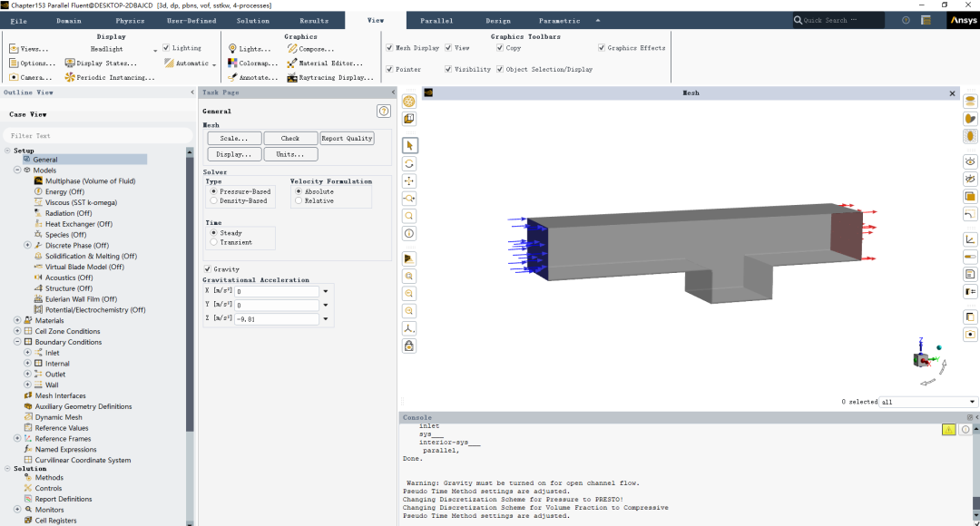The image size is (980, 526).
Task: Switch to the Solution ribbon tab
Action: [x=252, y=21]
